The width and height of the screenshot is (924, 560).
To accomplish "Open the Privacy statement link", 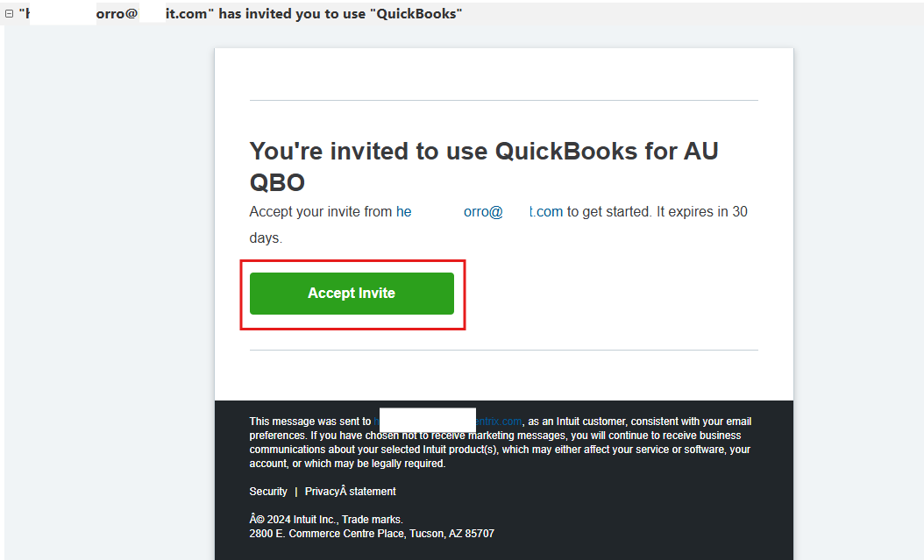I will [x=350, y=492].
